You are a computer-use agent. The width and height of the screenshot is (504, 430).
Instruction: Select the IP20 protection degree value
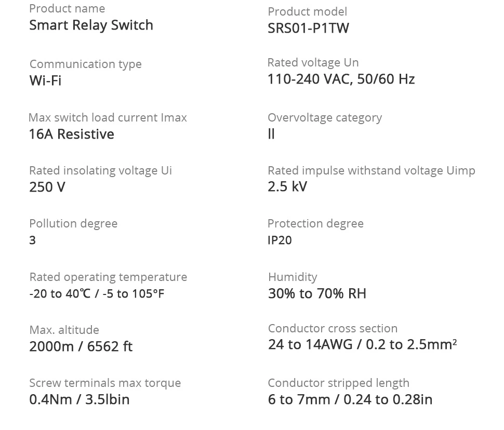pos(280,240)
